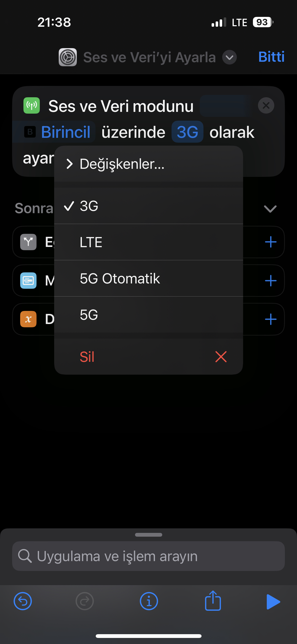Tap Bitti to finish editing
The height and width of the screenshot is (644, 297).
click(271, 57)
